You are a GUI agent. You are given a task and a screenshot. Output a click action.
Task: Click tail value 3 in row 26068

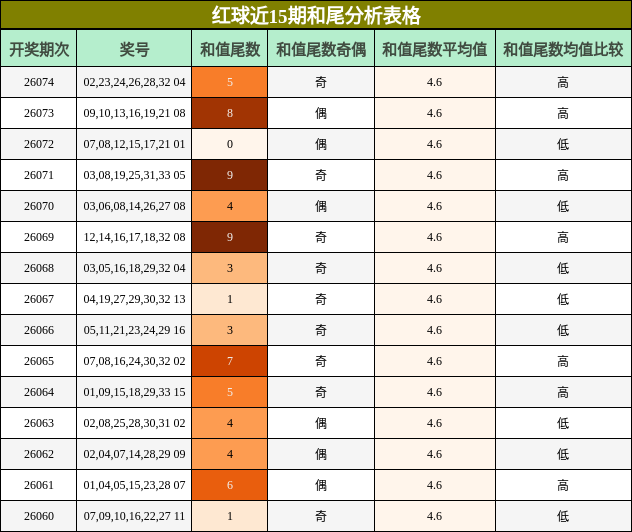coord(230,268)
